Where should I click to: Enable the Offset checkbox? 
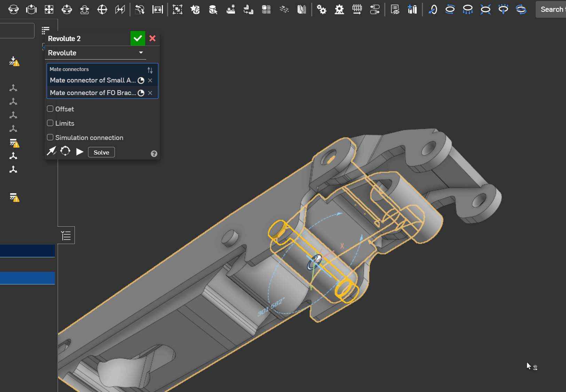[50, 109]
